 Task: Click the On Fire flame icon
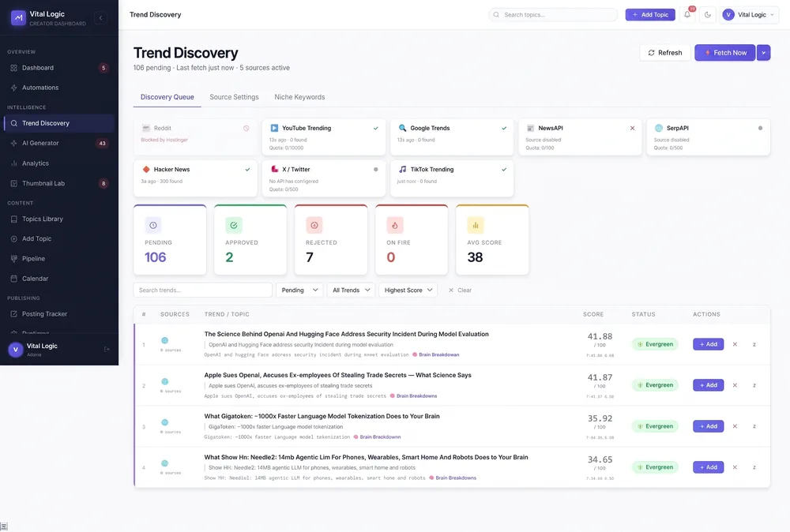[x=394, y=226]
